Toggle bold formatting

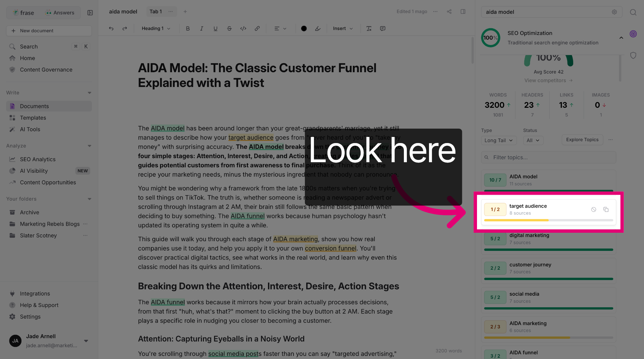tap(188, 29)
